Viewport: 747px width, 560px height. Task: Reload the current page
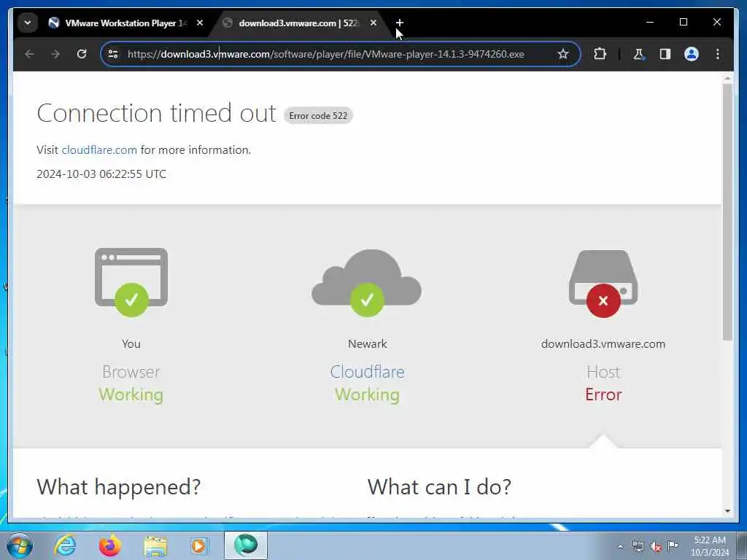[82, 54]
